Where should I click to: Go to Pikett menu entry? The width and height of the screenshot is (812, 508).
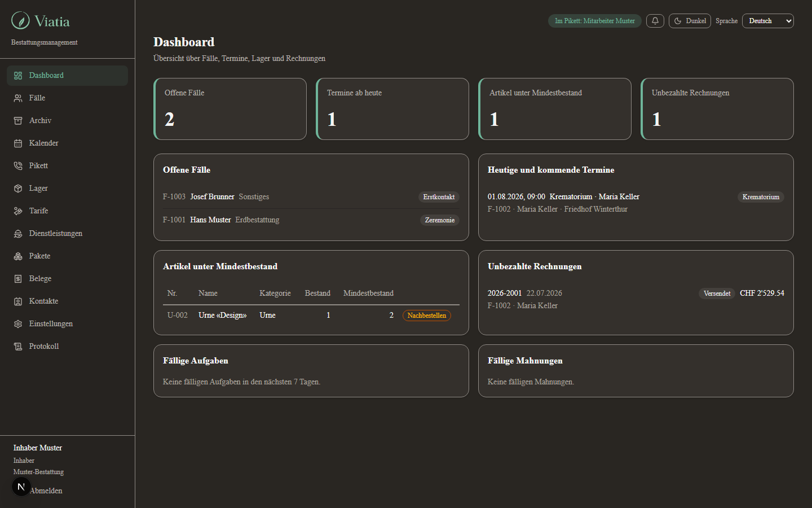[x=68, y=166]
